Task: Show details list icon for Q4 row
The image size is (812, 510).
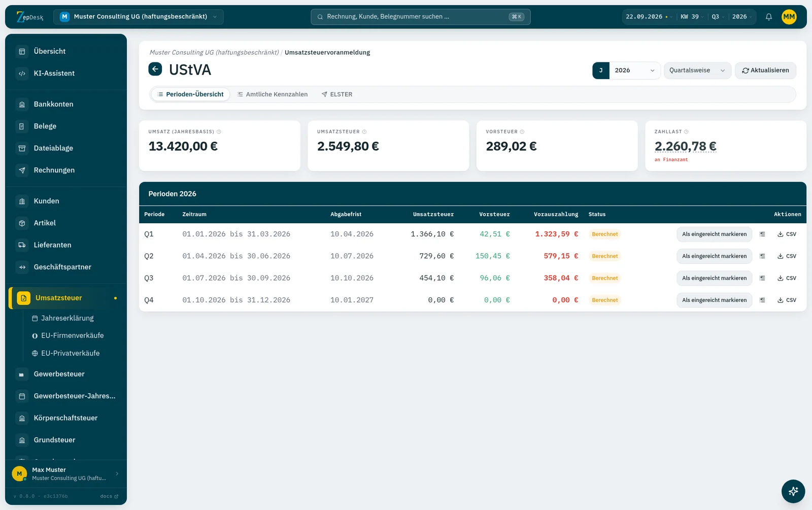Action: coord(762,300)
